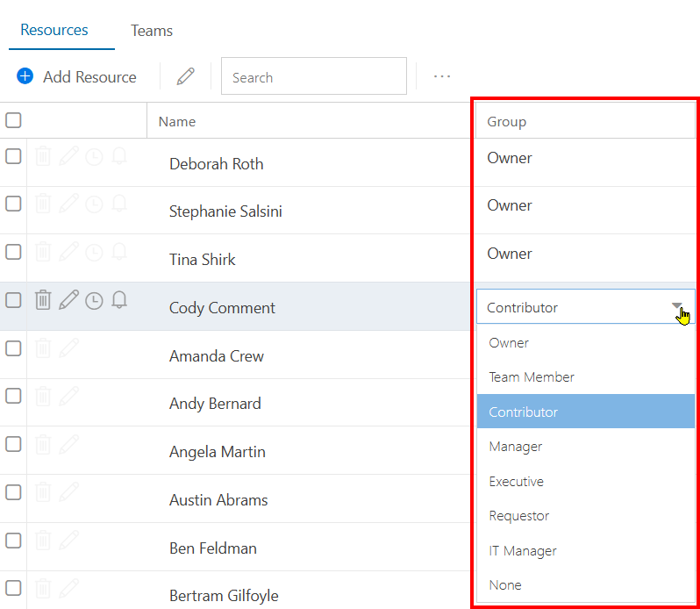Click clock icon in Stephanie Salsini row
The image size is (700, 609).
[94, 204]
